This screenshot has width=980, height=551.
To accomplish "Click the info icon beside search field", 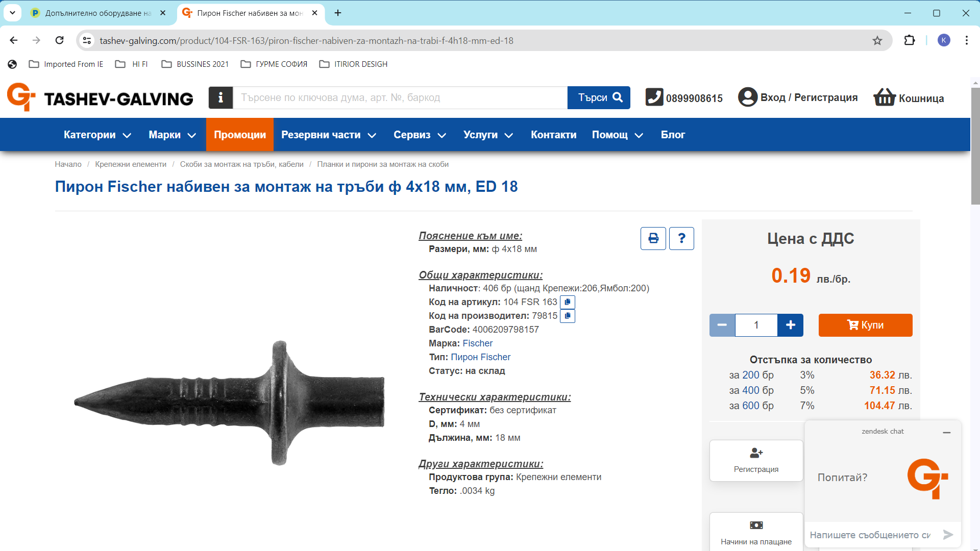I will click(x=220, y=97).
